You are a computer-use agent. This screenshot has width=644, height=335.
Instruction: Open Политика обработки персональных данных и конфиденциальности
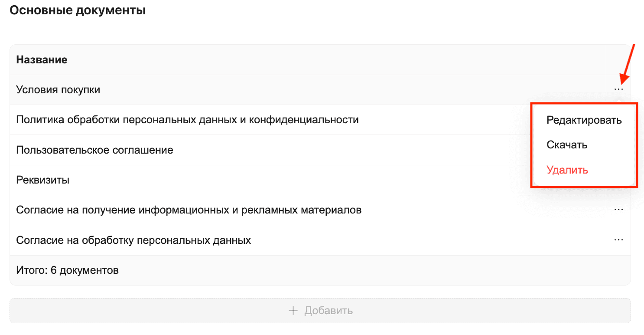[x=187, y=120]
